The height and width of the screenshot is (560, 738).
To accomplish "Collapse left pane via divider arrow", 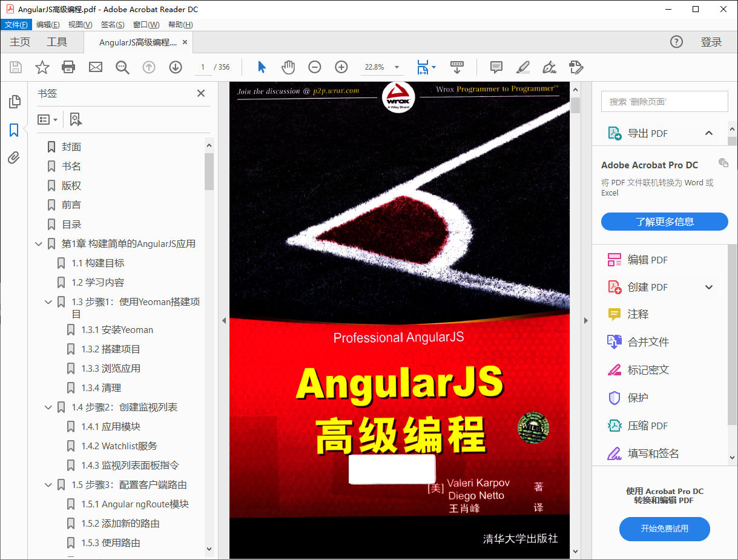I will pos(223,321).
